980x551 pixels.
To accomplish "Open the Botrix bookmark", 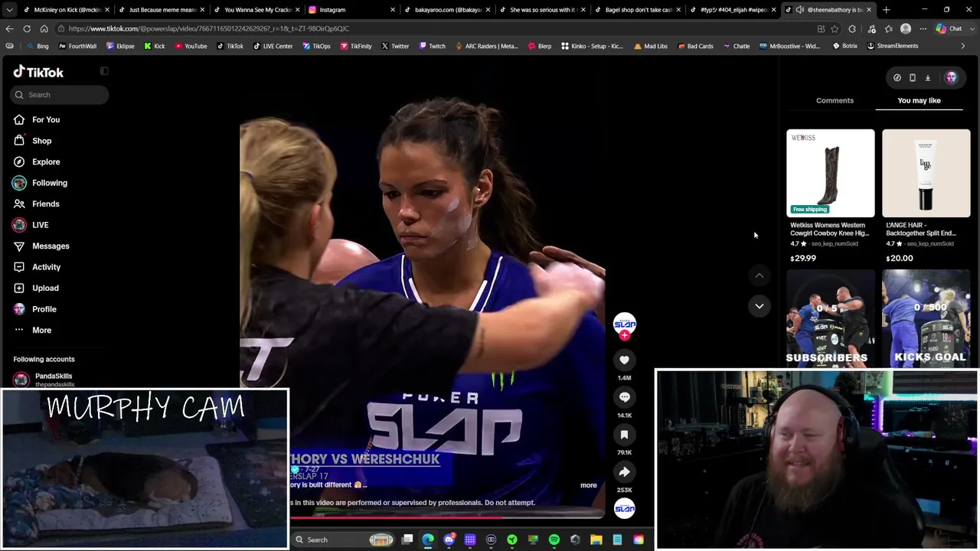I will click(x=844, y=46).
